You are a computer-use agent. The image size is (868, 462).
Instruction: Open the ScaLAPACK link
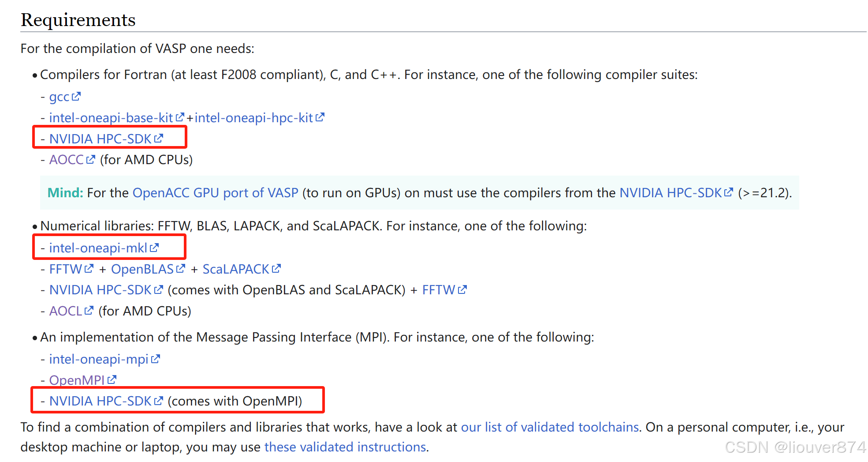[x=236, y=269]
